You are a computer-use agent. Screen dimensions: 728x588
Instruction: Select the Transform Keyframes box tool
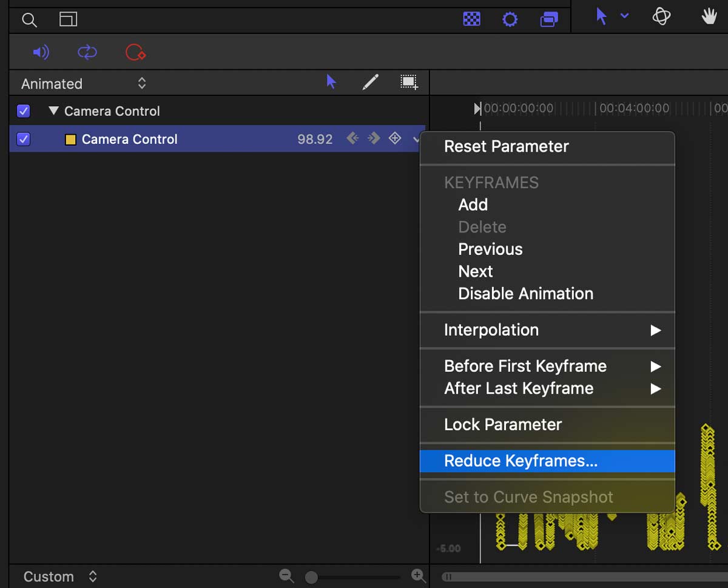point(409,82)
